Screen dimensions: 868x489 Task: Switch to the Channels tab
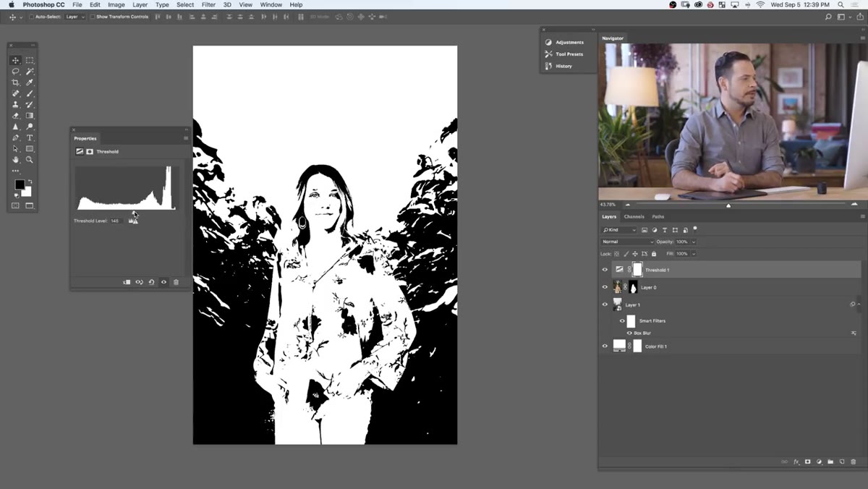[x=634, y=216]
